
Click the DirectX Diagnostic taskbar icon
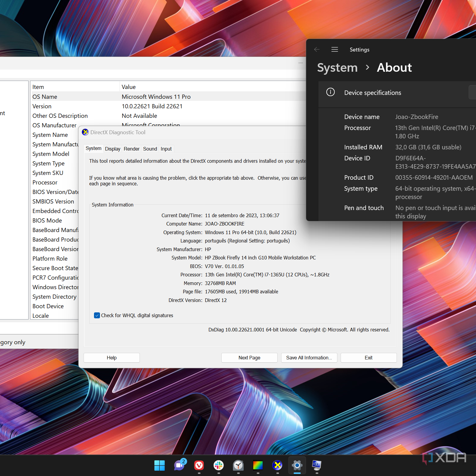point(278,465)
